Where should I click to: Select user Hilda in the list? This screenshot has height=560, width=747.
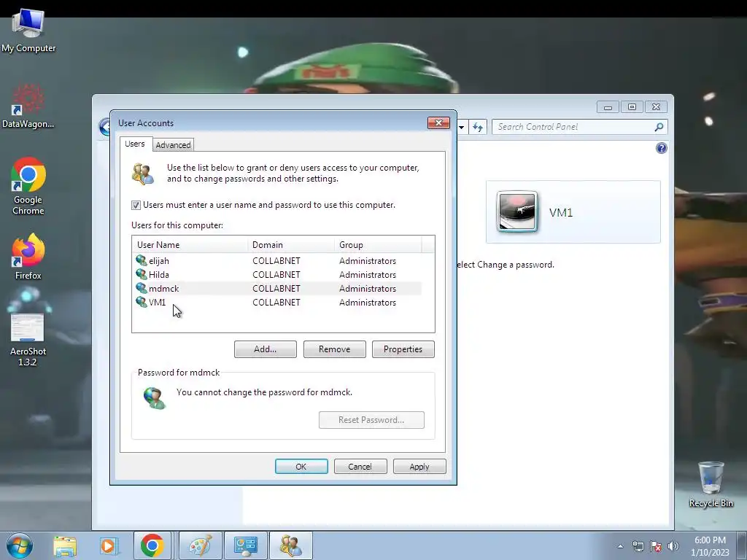[276, 275]
